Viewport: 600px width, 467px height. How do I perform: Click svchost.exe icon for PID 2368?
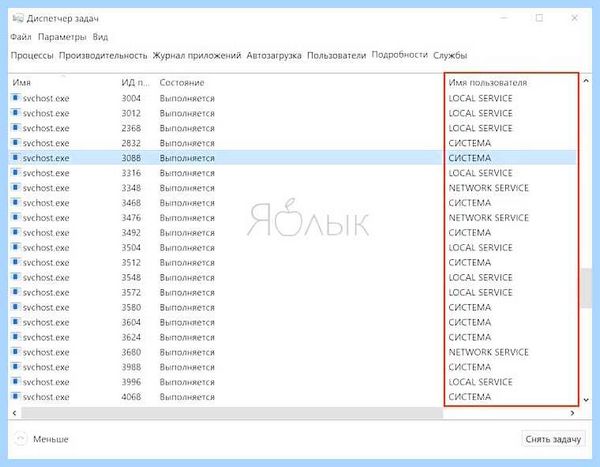[15, 127]
